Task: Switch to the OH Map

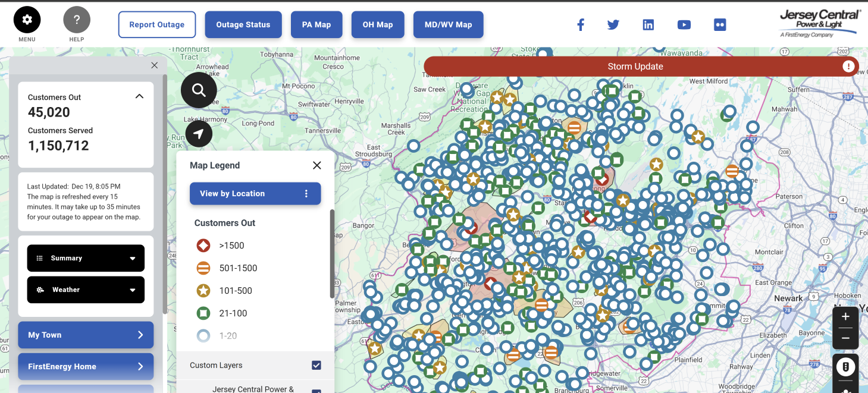Action: point(378,24)
